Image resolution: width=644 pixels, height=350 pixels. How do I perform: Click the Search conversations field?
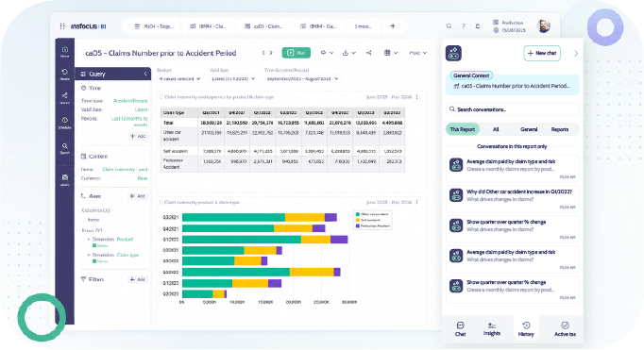pyautogui.click(x=513, y=109)
